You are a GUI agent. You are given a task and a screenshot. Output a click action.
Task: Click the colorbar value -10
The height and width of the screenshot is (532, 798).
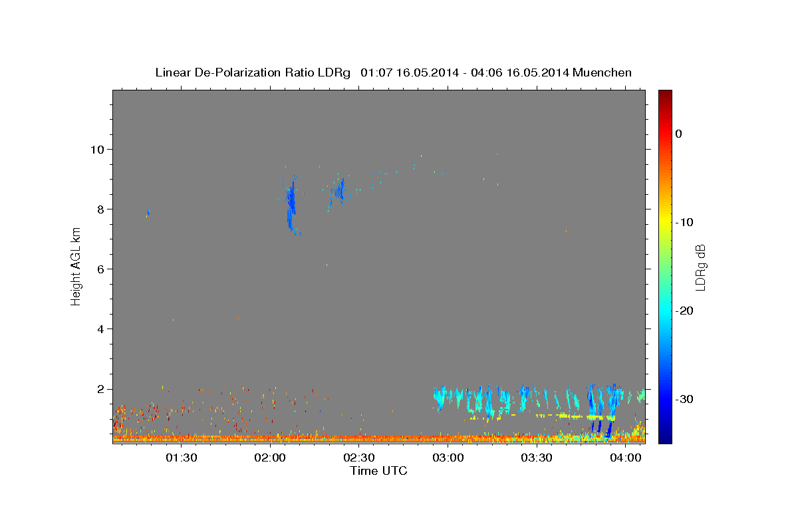pyautogui.click(x=685, y=222)
